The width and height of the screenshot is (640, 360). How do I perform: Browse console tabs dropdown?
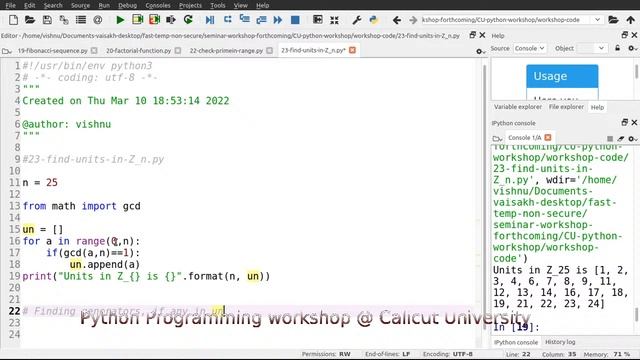497,138
